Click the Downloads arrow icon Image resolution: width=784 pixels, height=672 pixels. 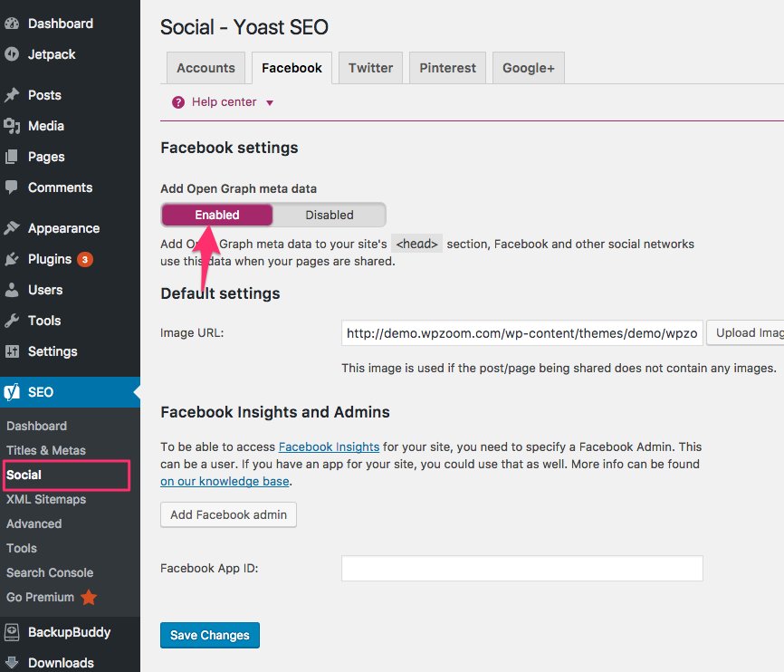click(12, 663)
